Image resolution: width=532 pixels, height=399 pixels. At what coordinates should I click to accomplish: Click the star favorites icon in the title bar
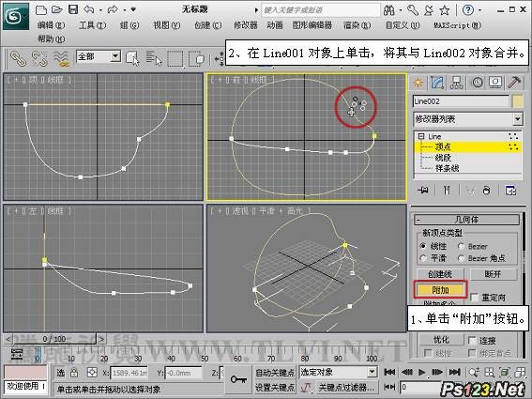[444, 10]
